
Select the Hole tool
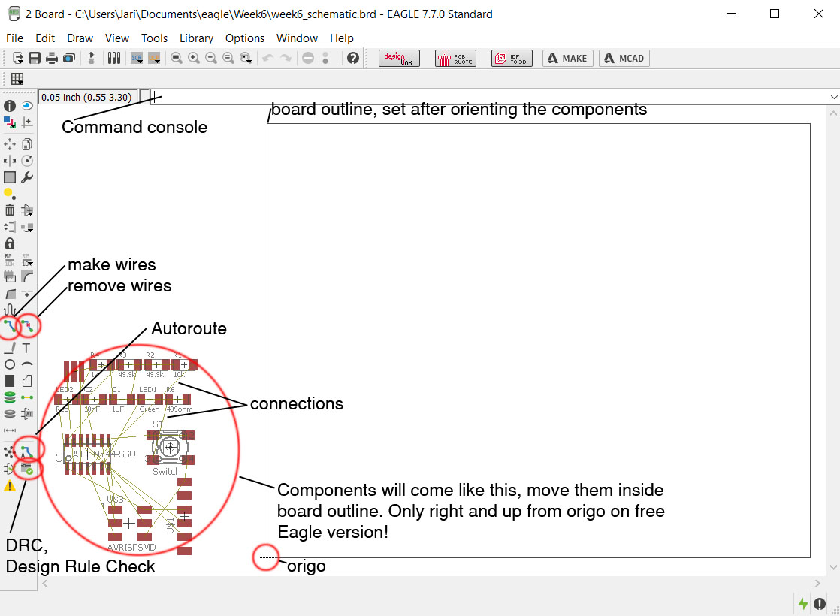(x=10, y=414)
